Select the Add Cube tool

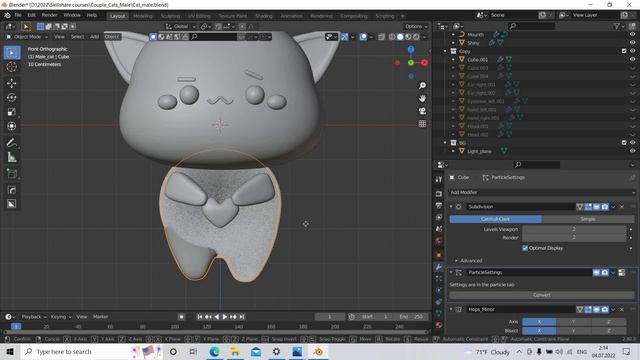click(x=11, y=173)
